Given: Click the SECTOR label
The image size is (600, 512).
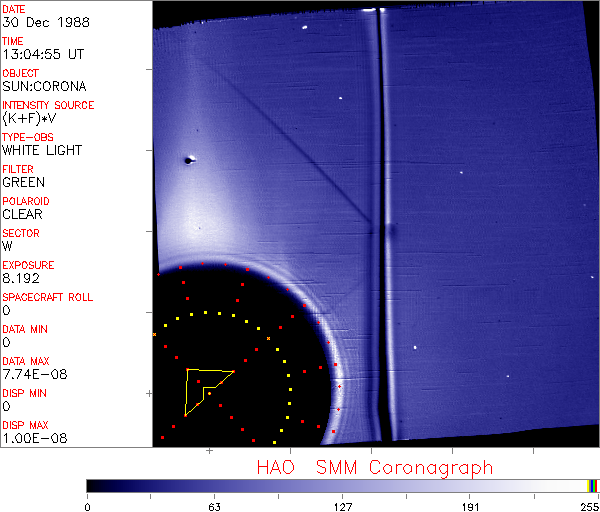Looking at the screenshot, I should pos(21,233).
